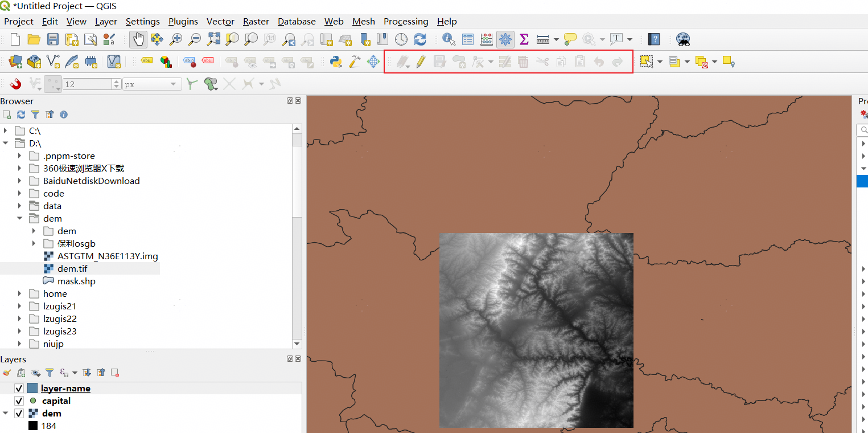Screen dimensions: 868x433
Task: Select the Zoom In magnifier tool
Action: tap(176, 39)
